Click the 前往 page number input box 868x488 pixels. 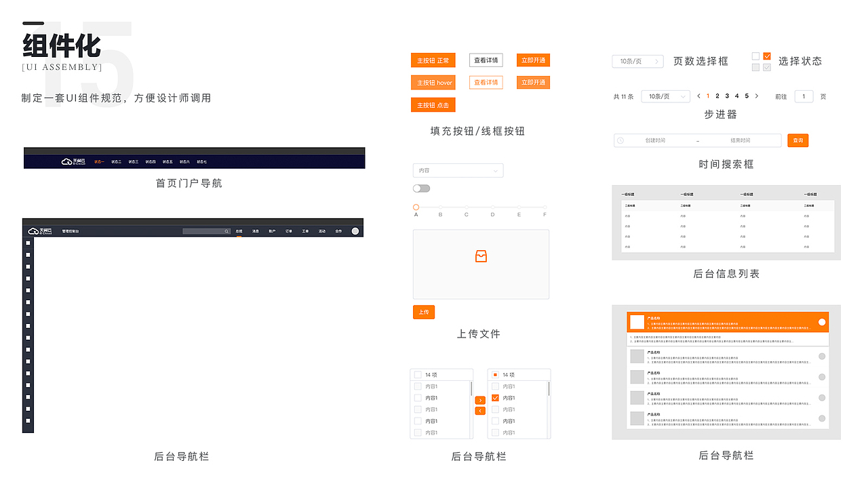pyautogui.click(x=804, y=96)
